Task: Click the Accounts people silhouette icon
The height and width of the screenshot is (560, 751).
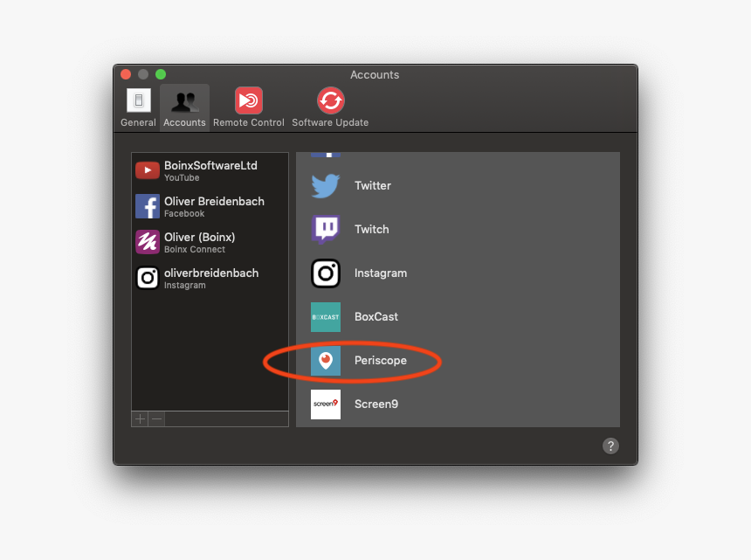Action: 184,101
